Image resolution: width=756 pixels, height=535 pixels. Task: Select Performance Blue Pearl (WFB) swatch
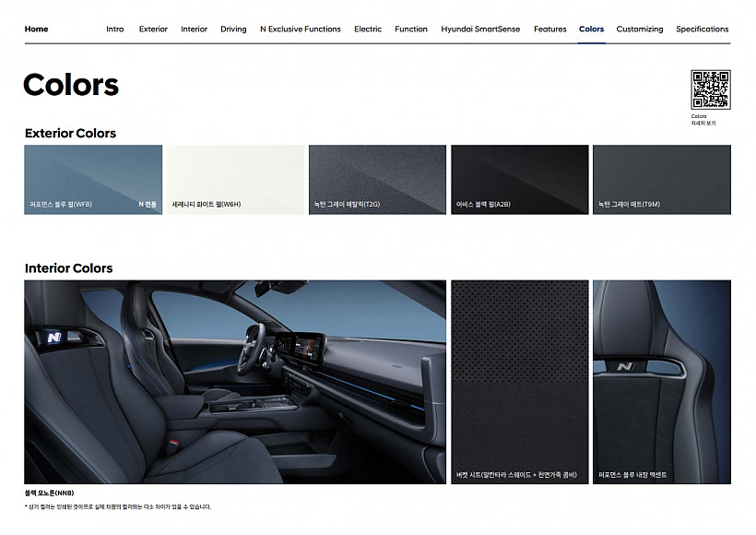pyautogui.click(x=93, y=180)
